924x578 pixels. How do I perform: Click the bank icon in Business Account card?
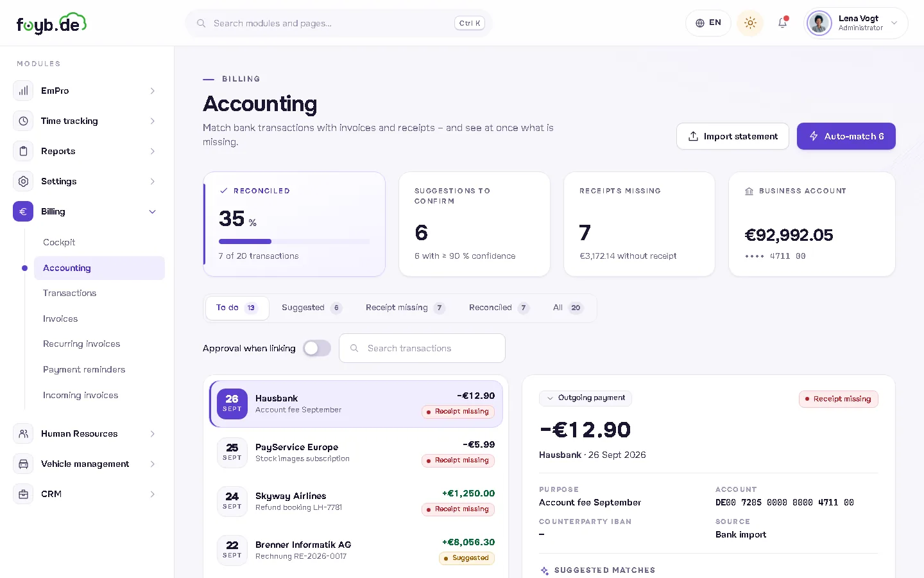(x=749, y=191)
